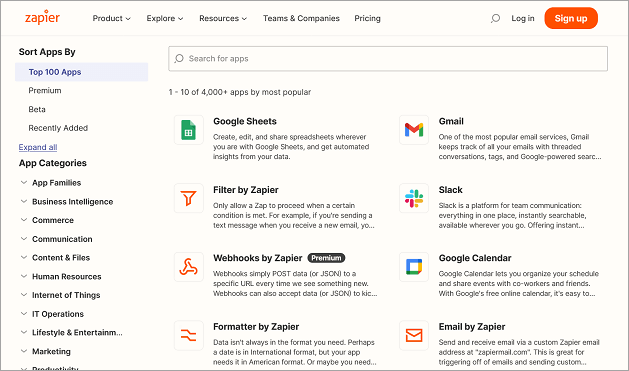Click the Sign up button
This screenshot has width=629, height=371.
[x=571, y=18]
